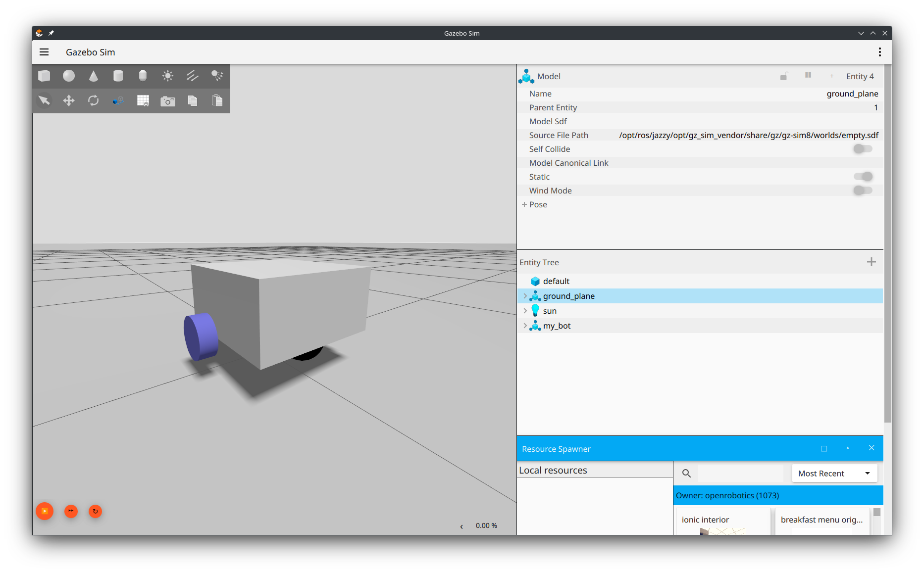Image resolution: width=924 pixels, height=573 pixels.
Task: Select the sun entity in tree
Action: [x=550, y=311]
